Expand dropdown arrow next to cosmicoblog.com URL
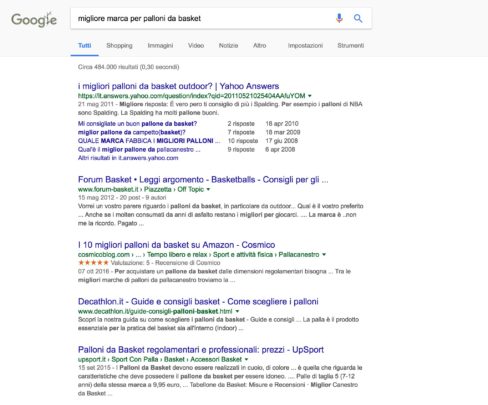The width and height of the screenshot is (488, 405). [x=324, y=255]
